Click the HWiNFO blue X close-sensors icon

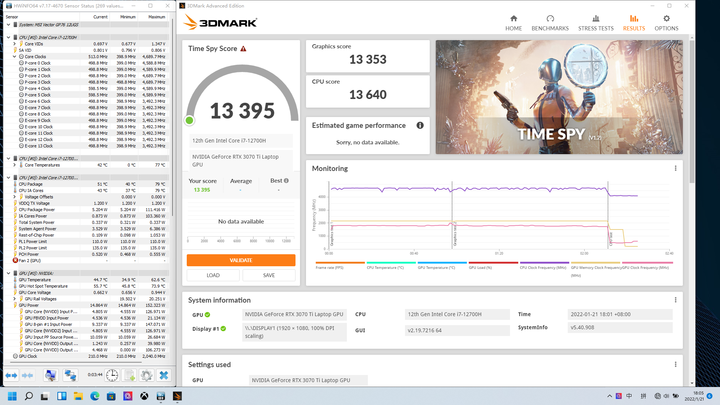[x=163, y=375]
